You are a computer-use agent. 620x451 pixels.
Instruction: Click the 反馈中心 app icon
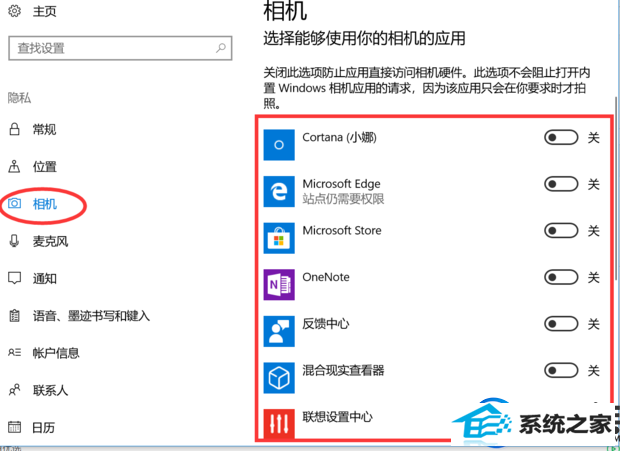[279, 331]
